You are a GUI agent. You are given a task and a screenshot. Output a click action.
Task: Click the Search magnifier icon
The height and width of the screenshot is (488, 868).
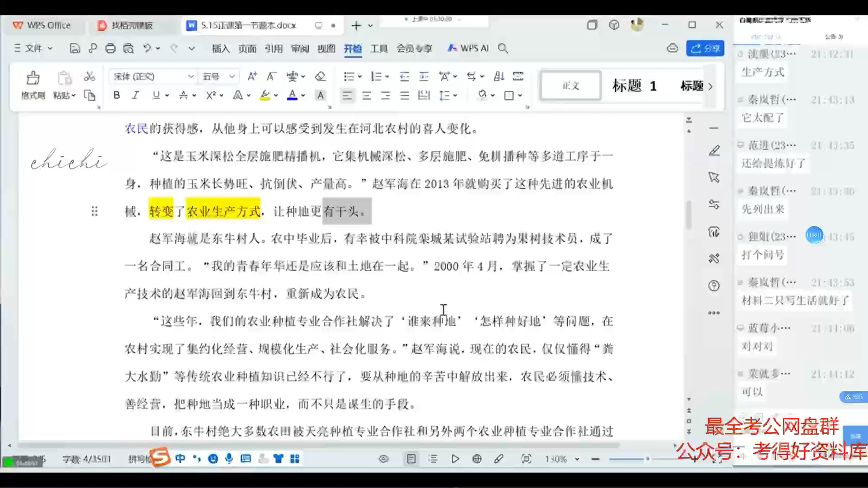[x=503, y=48]
